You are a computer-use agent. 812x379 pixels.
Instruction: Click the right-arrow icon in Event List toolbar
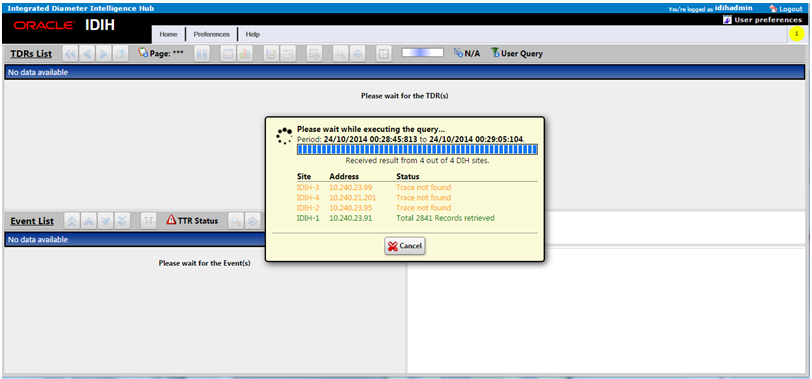pyautogui.click(x=253, y=221)
